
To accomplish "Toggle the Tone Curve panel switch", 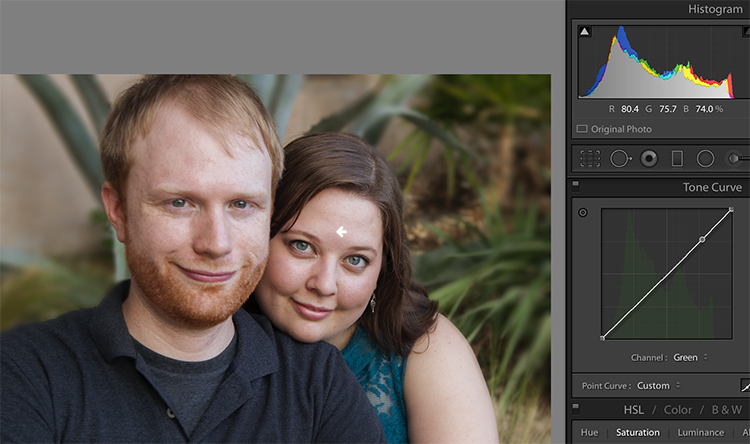I will pyautogui.click(x=576, y=184).
